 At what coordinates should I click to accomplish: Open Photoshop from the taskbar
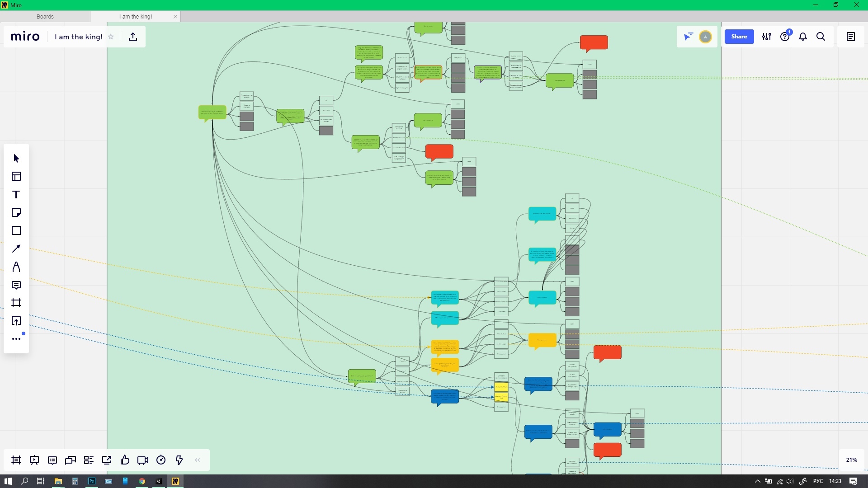[92, 481]
